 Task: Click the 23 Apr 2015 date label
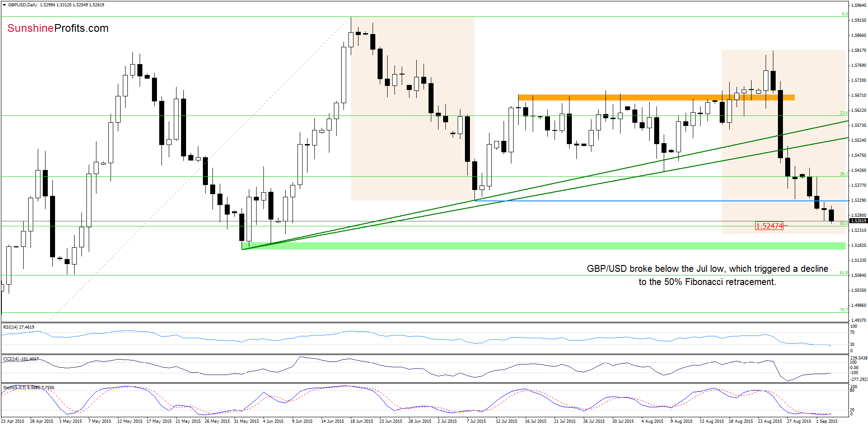point(13,421)
